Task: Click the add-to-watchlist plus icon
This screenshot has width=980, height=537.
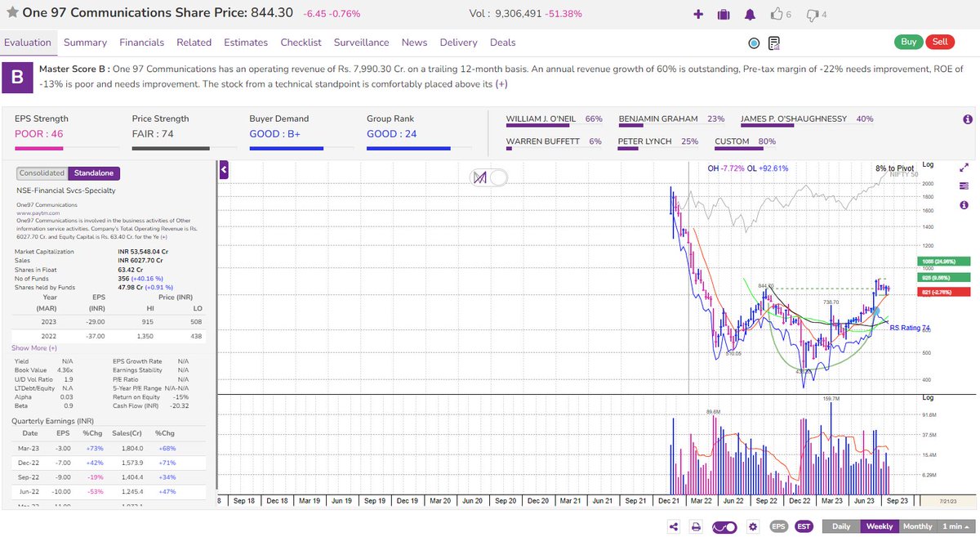Action: (x=698, y=13)
